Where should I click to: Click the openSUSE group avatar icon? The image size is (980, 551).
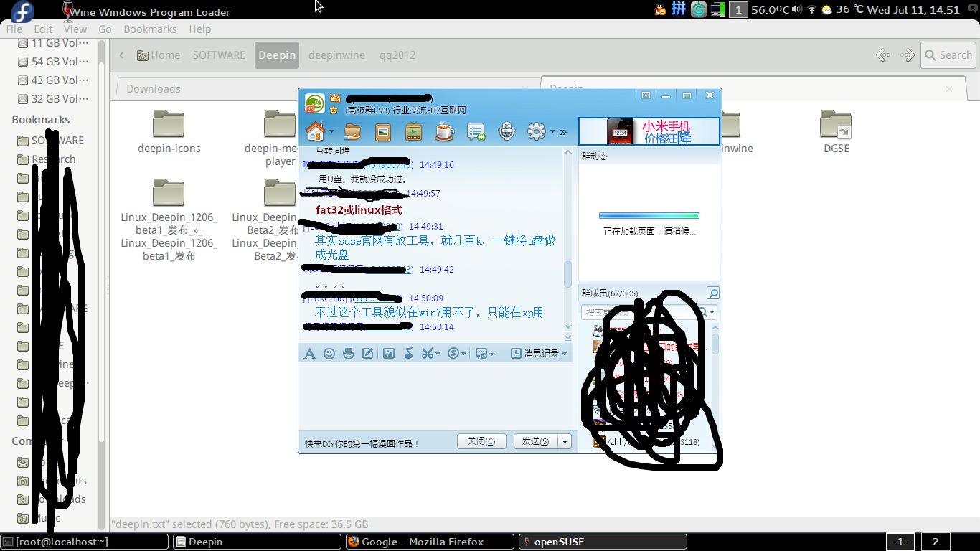314,104
